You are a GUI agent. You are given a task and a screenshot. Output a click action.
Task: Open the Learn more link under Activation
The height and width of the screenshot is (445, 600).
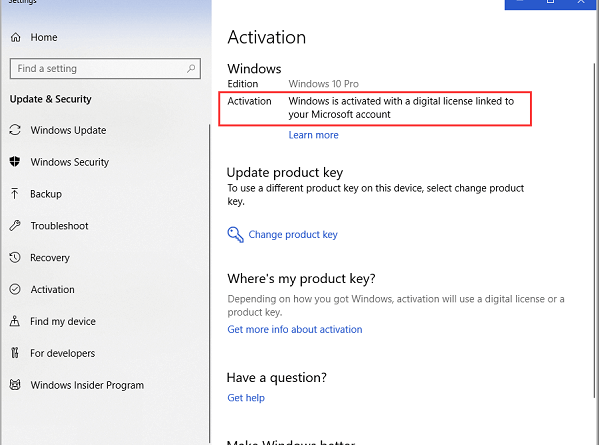pos(313,135)
